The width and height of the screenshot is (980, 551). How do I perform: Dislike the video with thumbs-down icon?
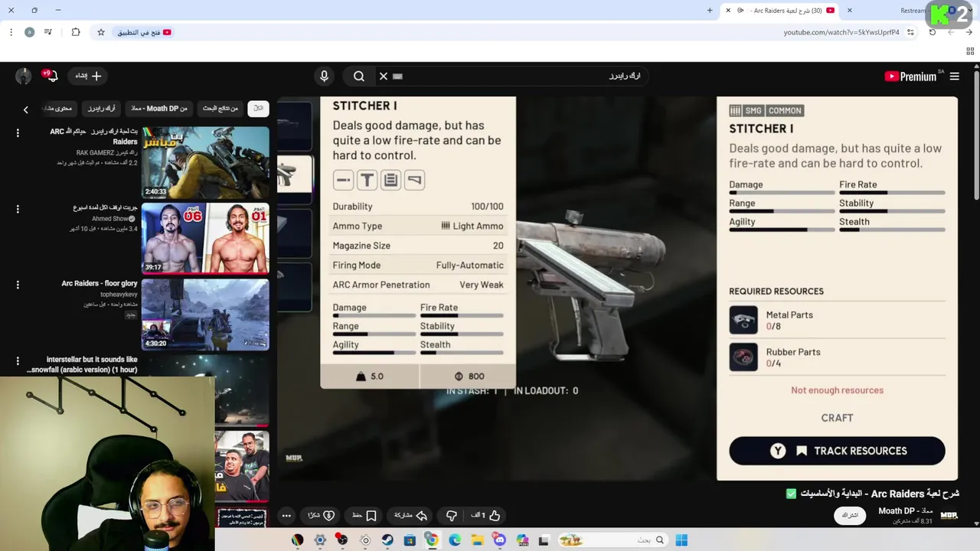(x=452, y=515)
